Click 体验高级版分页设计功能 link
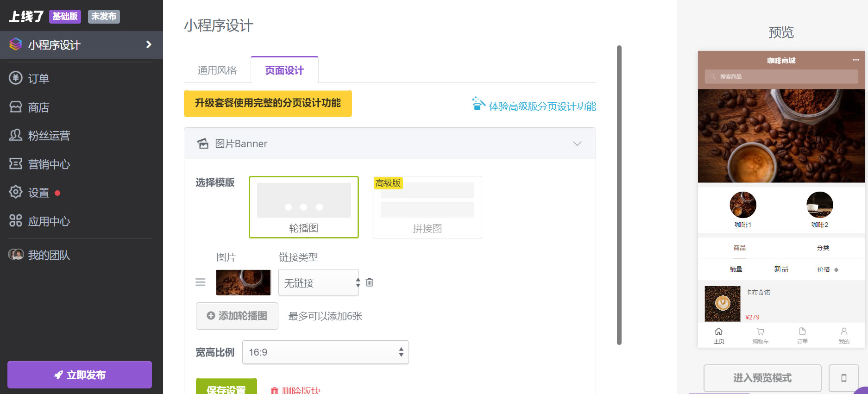The width and height of the screenshot is (868, 394). [x=542, y=106]
